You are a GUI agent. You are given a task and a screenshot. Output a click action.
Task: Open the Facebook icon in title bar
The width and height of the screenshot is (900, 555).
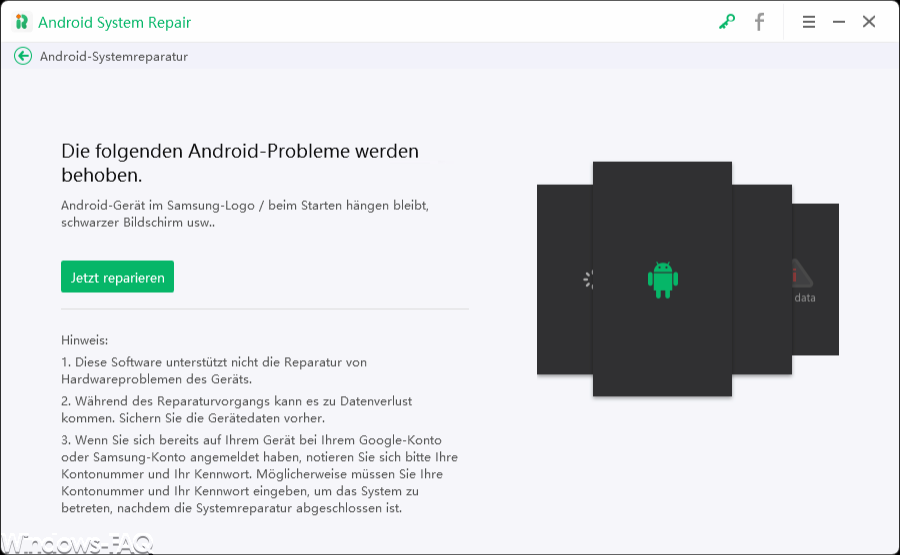click(759, 22)
